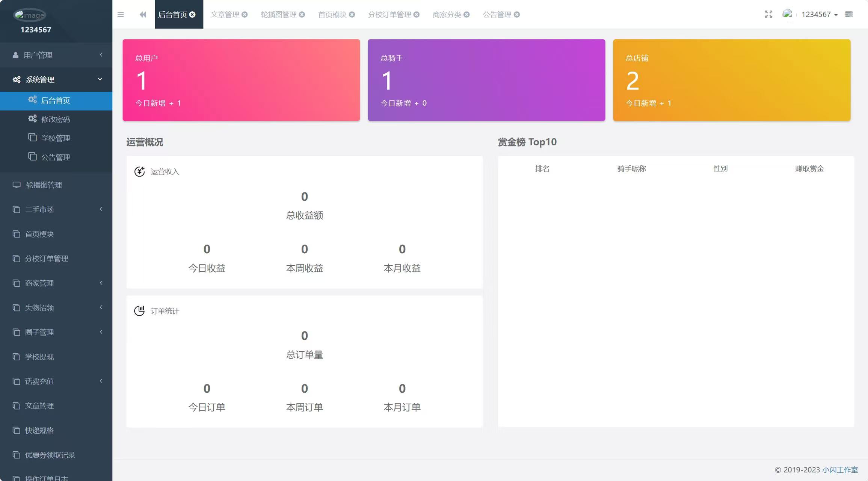Click the hamburger sidebar collapse icon
The image size is (868, 481).
[121, 14]
